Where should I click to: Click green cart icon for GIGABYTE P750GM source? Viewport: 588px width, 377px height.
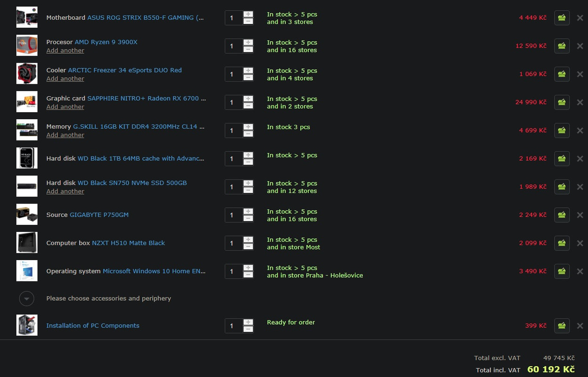coord(562,215)
